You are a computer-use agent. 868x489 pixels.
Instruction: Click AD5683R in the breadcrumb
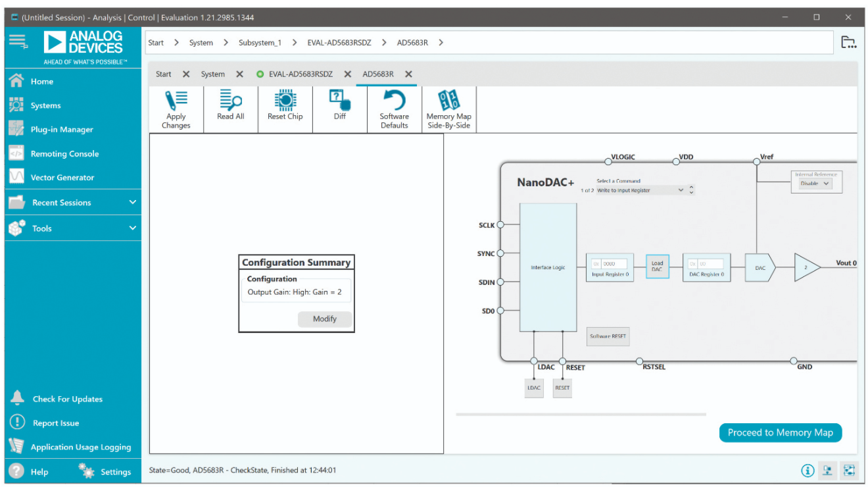pos(412,43)
